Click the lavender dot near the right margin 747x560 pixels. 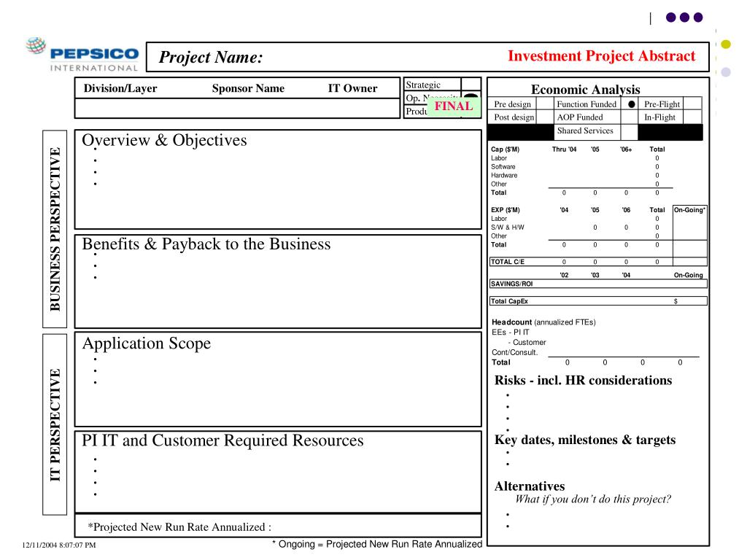point(726,72)
